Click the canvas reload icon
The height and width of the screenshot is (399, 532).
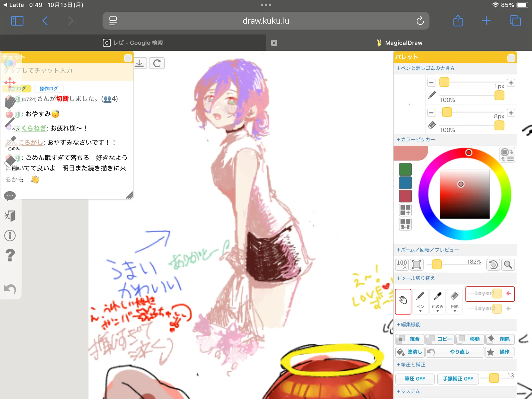click(157, 63)
